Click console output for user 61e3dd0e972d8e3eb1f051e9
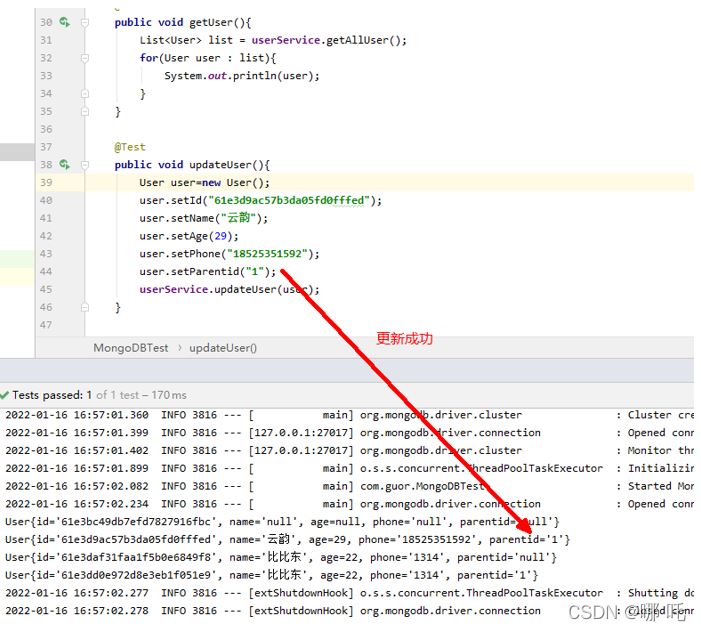701x631 pixels. click(x=271, y=575)
